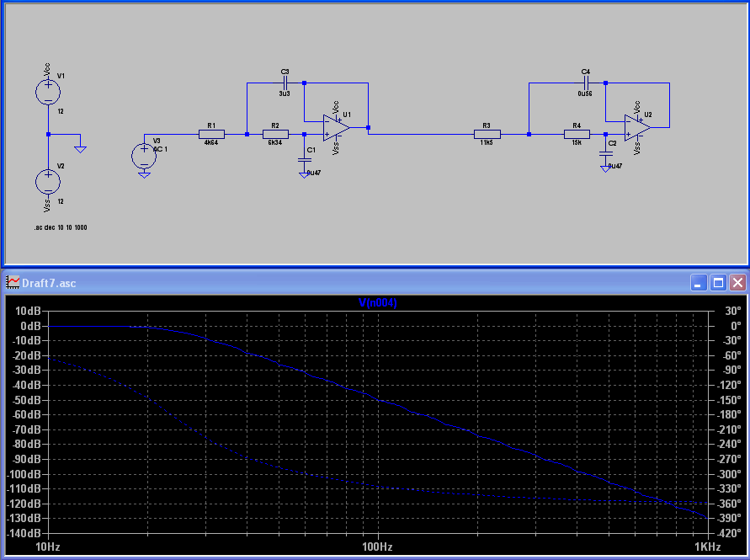Click the U1 op-amp symbol
This screenshot has height=560, width=750.
click(336, 128)
